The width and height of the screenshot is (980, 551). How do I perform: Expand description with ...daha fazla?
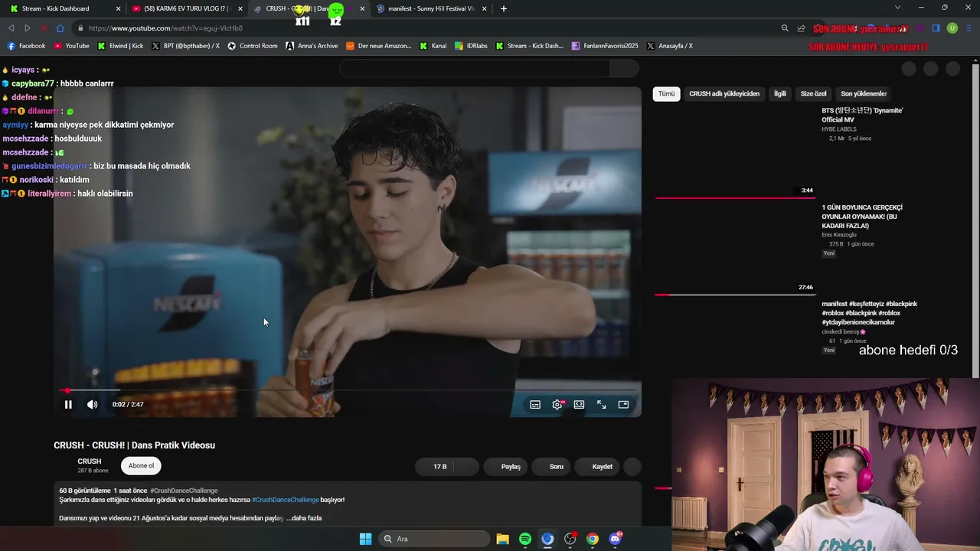tap(304, 518)
